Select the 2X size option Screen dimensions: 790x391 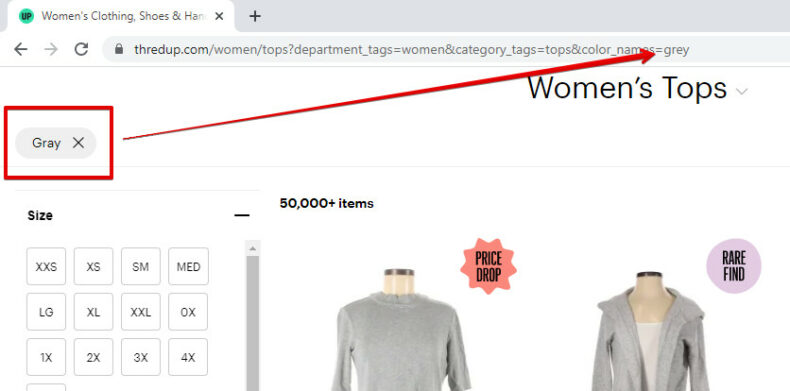tap(93, 357)
